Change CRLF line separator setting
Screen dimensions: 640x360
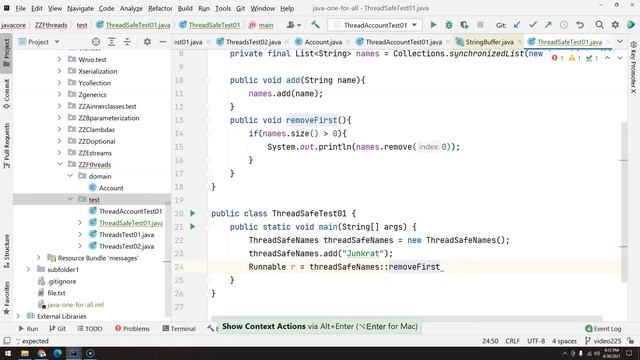(x=512, y=341)
